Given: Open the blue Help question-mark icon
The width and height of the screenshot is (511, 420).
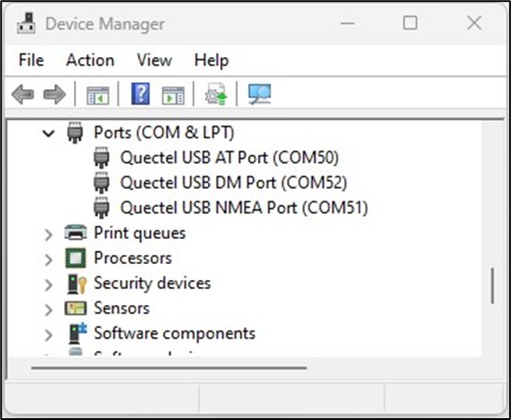Looking at the screenshot, I should (x=141, y=94).
